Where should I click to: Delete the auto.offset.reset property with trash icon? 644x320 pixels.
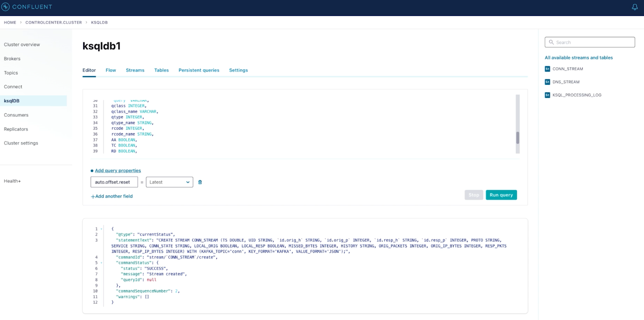200,182
